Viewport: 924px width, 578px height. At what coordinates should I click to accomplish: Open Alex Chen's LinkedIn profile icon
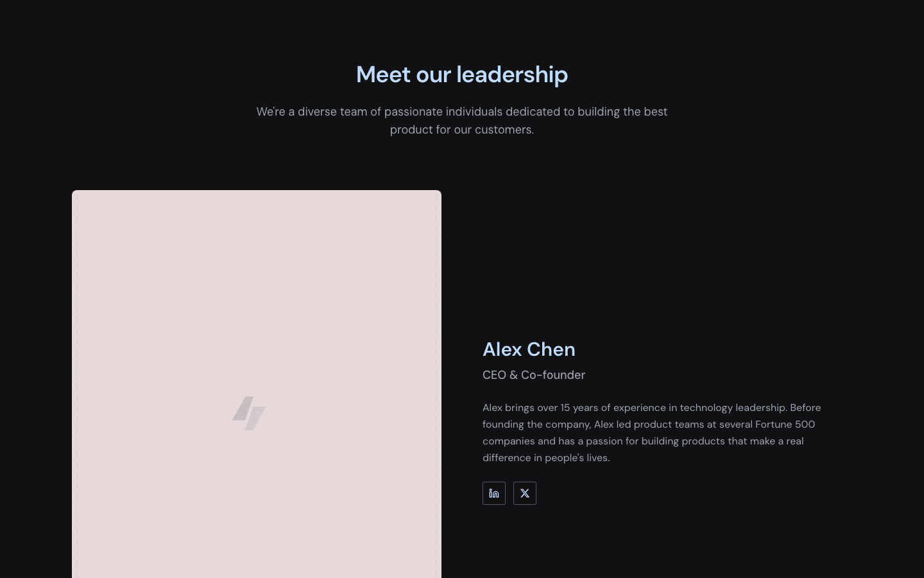pyautogui.click(x=494, y=493)
